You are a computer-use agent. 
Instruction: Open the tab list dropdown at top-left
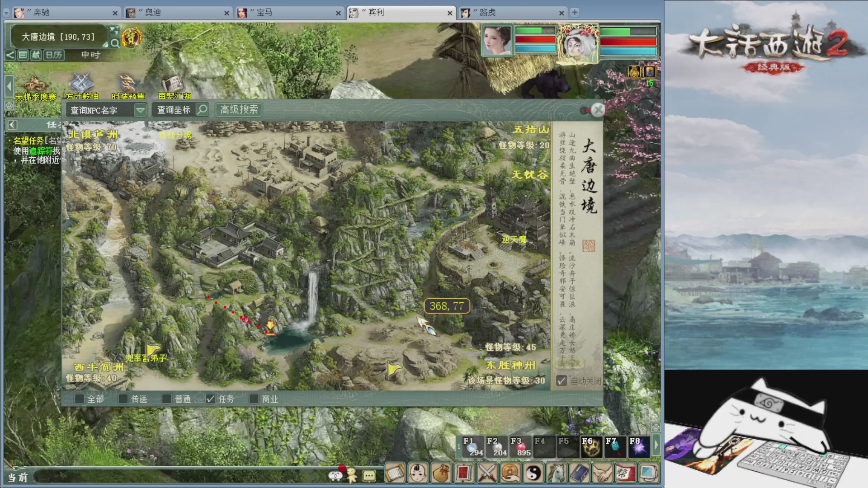(6, 13)
